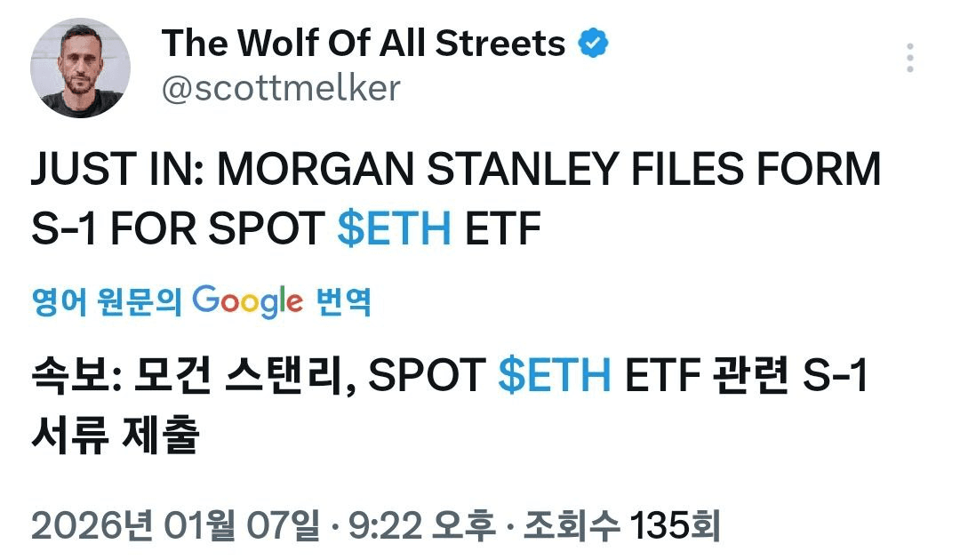Click the 'ETF' word after English $ETH cashtag
The height and width of the screenshot is (560, 960).
click(504, 231)
